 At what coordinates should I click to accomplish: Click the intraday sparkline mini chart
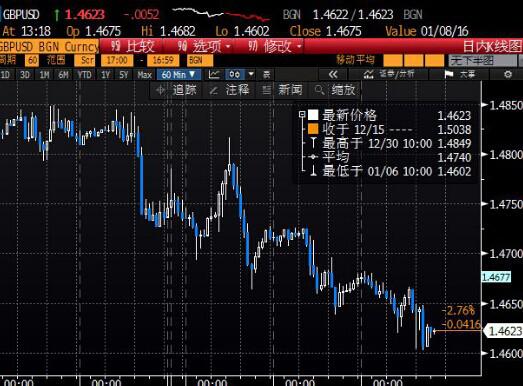pos(221,14)
